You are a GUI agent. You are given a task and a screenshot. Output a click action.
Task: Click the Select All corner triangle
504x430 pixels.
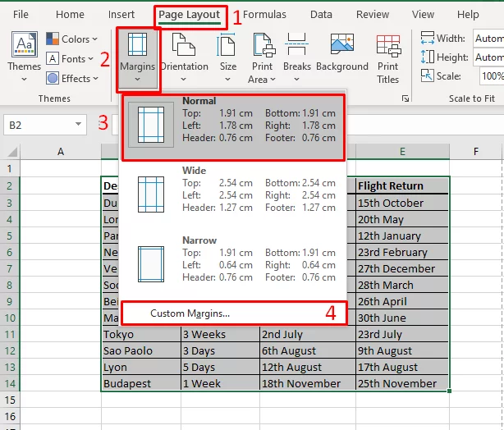pyautogui.click(x=11, y=151)
